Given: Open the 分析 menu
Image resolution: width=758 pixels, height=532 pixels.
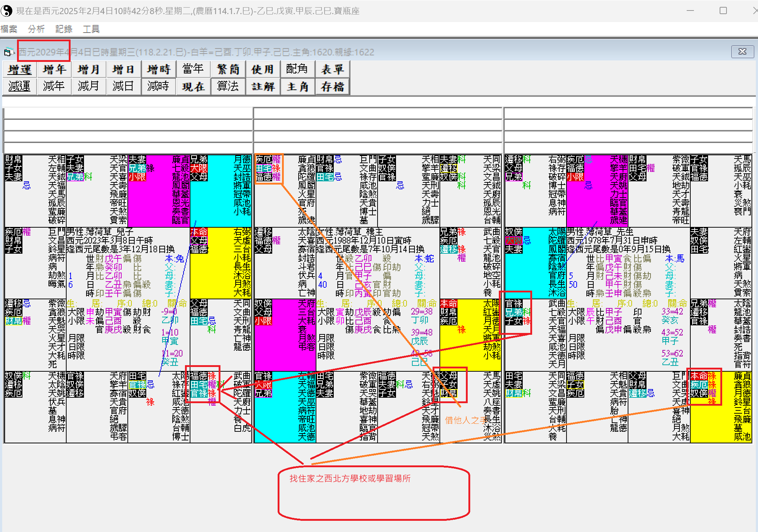Looking at the screenshot, I should pos(36,29).
